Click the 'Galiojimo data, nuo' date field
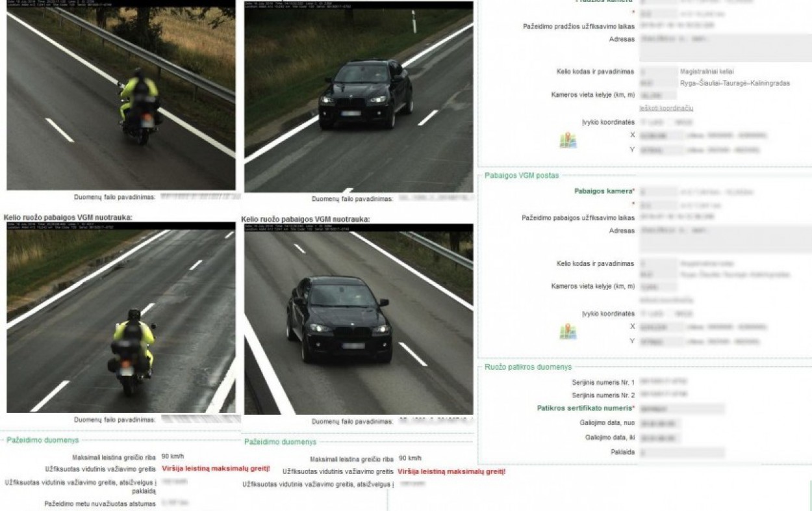The width and height of the screenshot is (812, 511). pyautogui.click(x=659, y=423)
